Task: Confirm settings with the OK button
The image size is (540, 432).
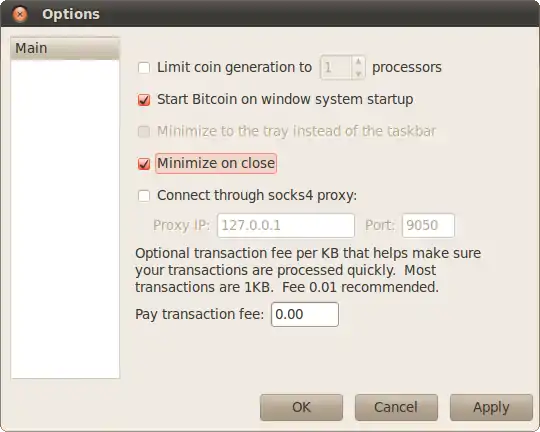Action: click(301, 407)
